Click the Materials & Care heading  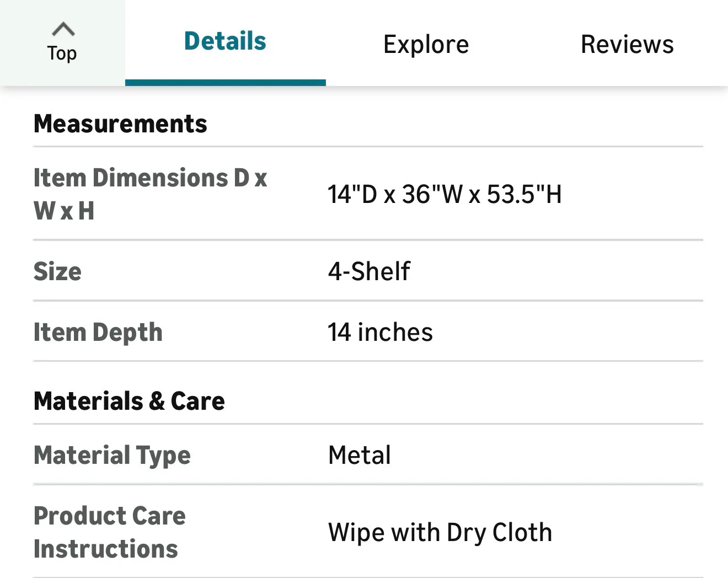click(x=129, y=401)
